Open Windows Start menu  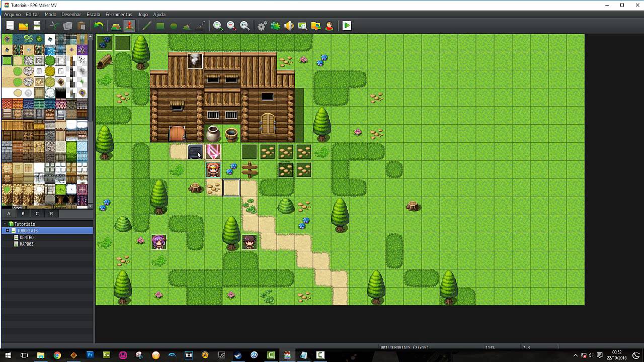tap(8, 355)
